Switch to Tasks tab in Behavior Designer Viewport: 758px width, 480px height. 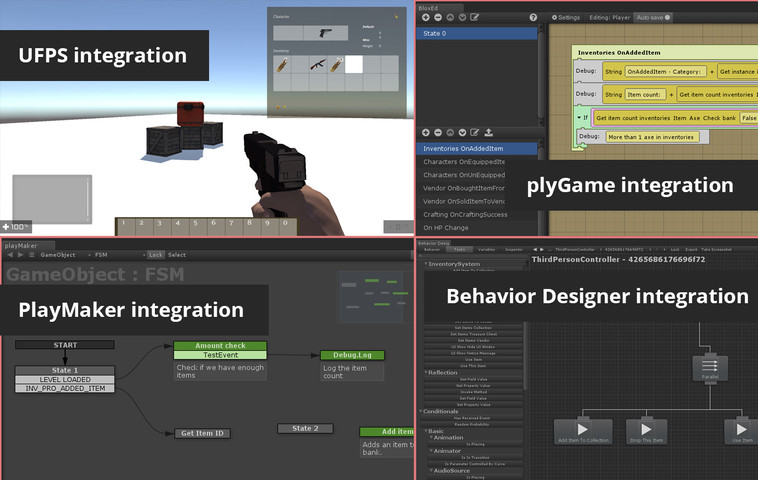459,250
